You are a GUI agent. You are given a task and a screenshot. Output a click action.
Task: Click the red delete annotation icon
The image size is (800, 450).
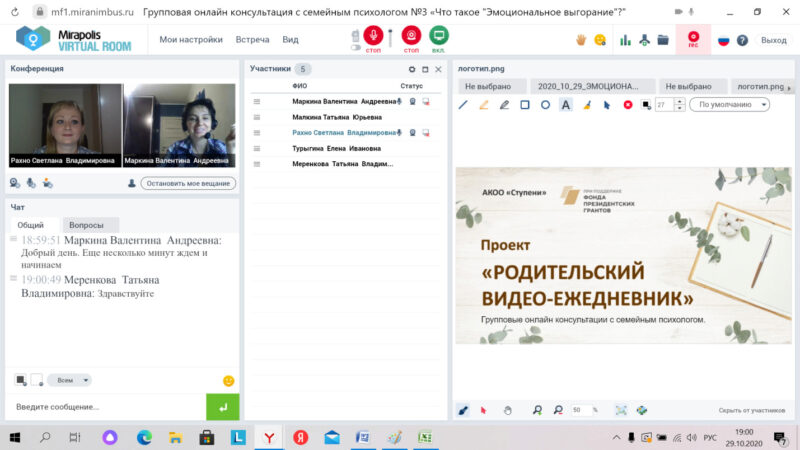[628, 105]
